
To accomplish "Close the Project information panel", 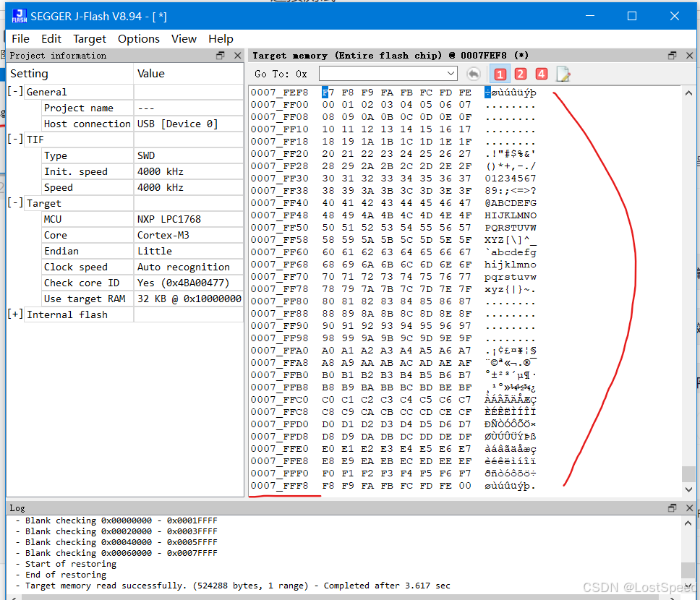I will (237, 56).
